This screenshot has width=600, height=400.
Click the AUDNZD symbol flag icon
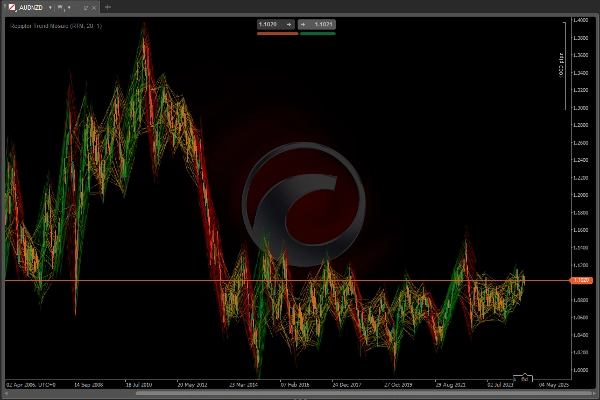click(x=12, y=7)
